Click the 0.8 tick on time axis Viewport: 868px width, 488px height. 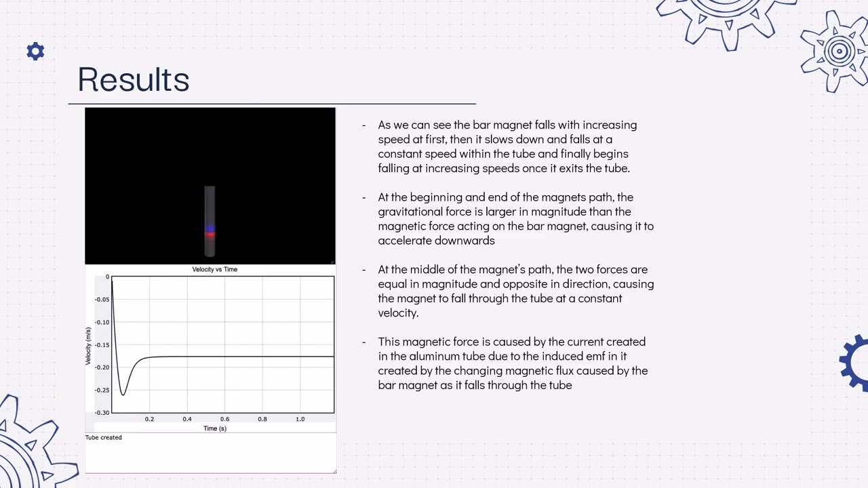point(262,419)
